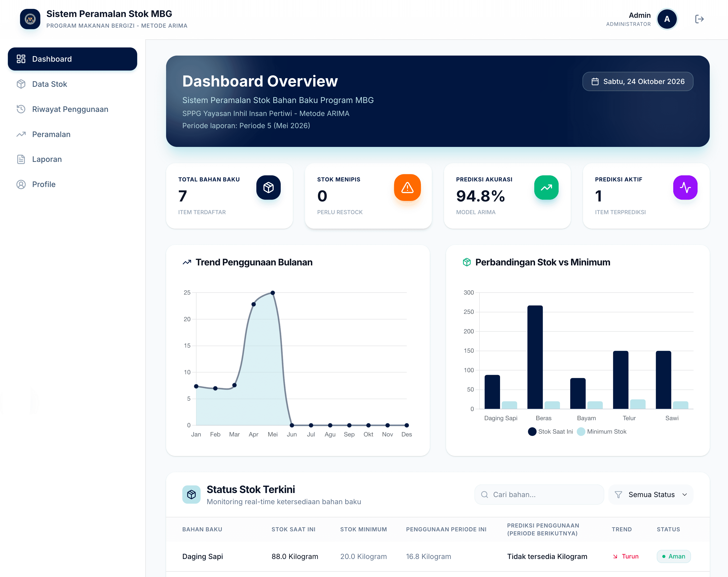
Task: Open Riwayat Penggunaan from sidebar
Action: (72, 109)
